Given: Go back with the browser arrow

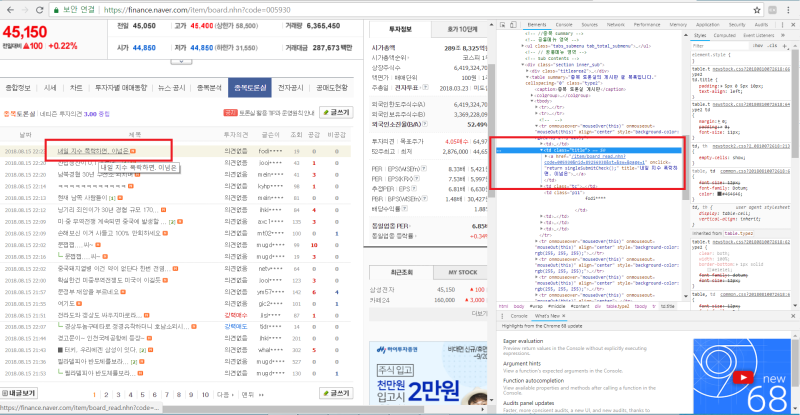Looking at the screenshot, I should 10,10.
